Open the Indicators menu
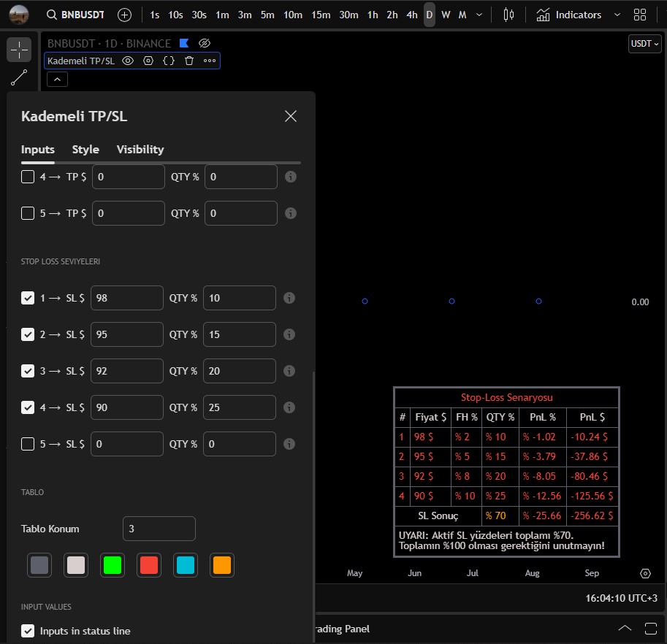 (x=570, y=15)
